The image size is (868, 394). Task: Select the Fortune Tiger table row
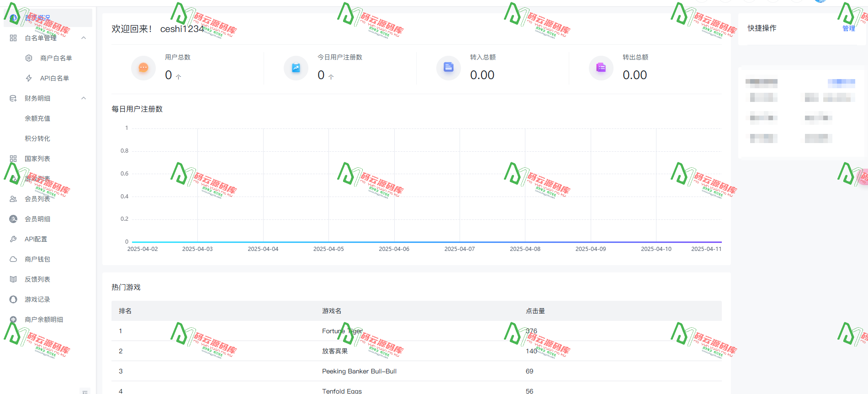point(417,331)
